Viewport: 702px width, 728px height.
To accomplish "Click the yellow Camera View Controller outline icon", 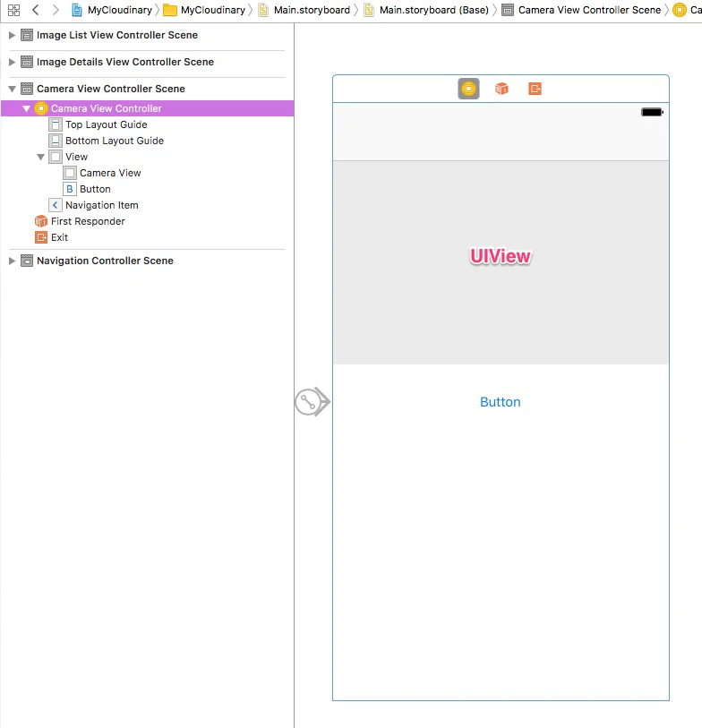I will 41,108.
